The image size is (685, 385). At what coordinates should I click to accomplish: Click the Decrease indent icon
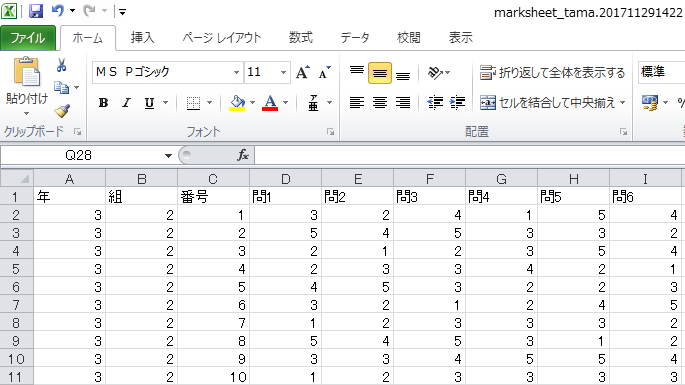[x=435, y=103]
